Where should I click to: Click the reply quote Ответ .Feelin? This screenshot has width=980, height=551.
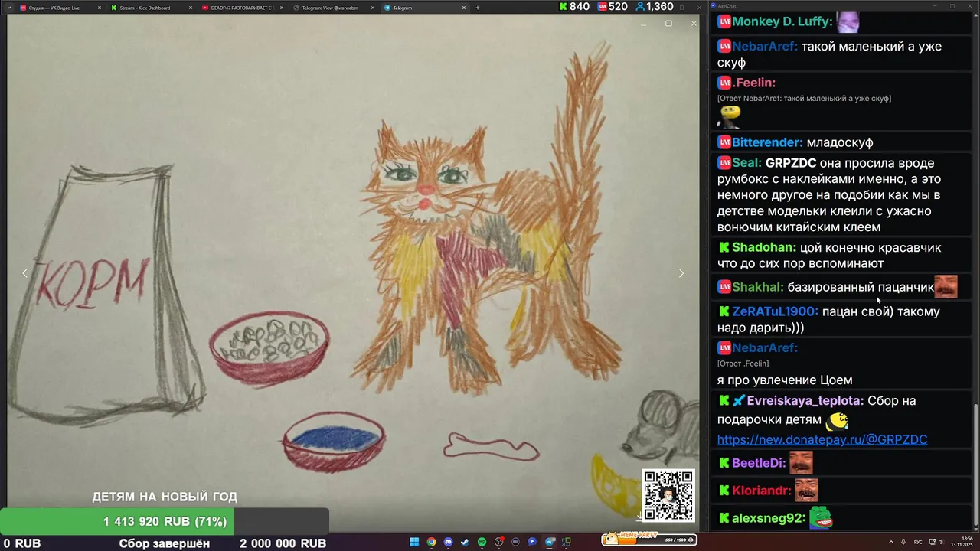click(x=743, y=364)
